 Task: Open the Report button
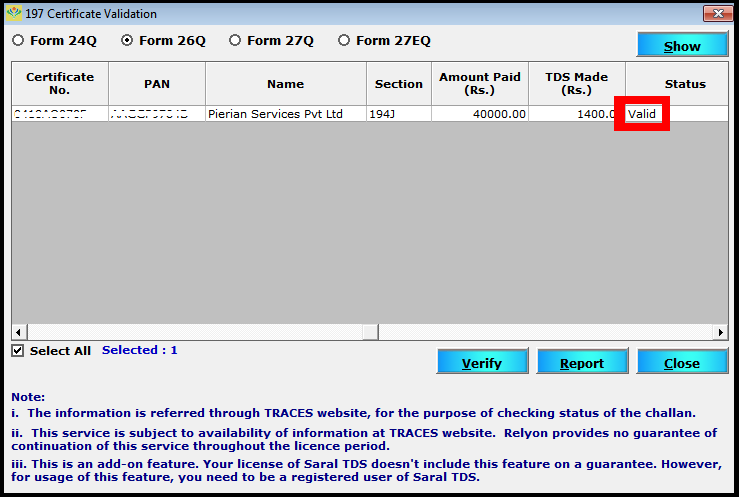[582, 361]
